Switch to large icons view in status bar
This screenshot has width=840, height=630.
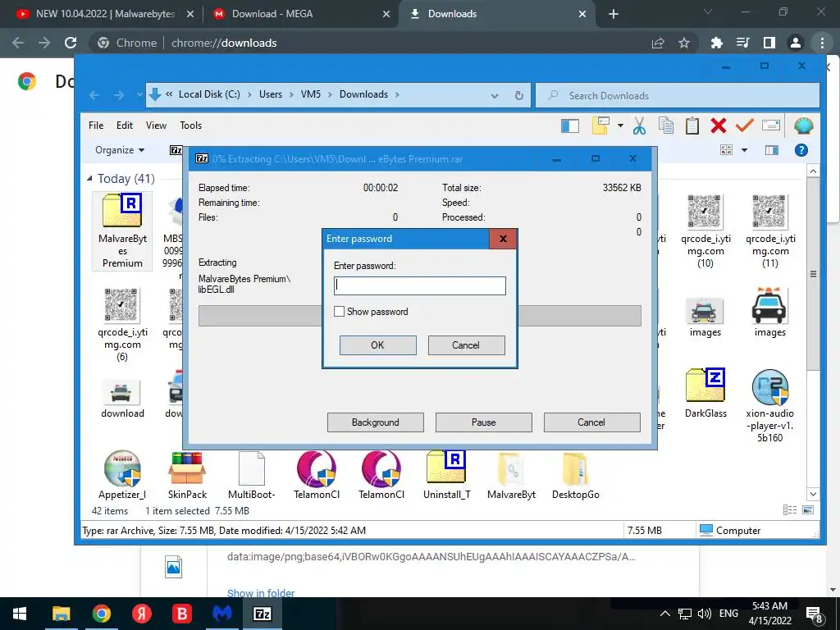click(x=808, y=510)
